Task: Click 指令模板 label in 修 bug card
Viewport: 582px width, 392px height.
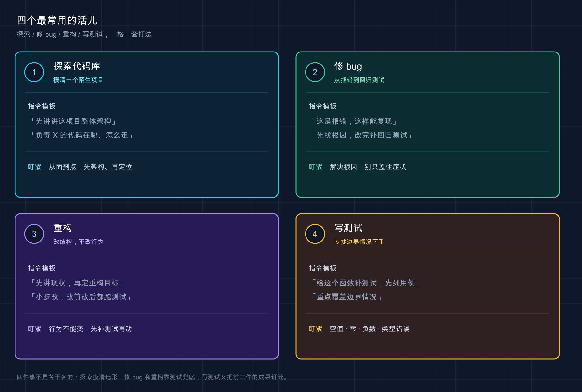Action: coord(323,106)
